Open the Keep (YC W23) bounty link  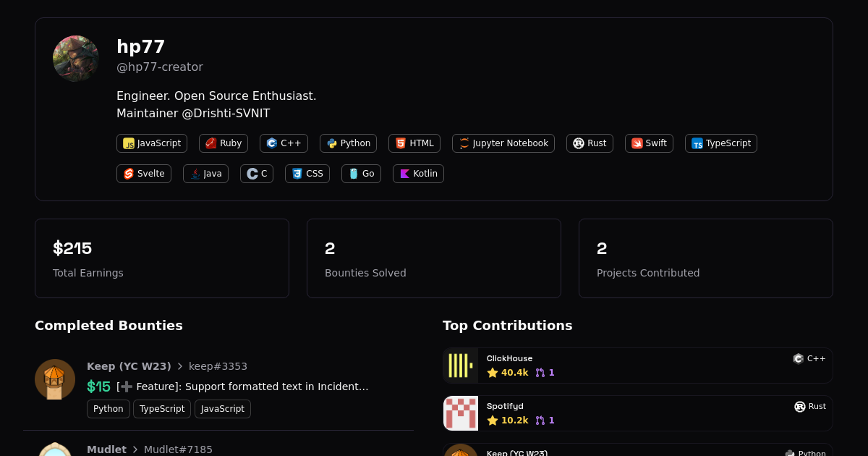click(129, 366)
